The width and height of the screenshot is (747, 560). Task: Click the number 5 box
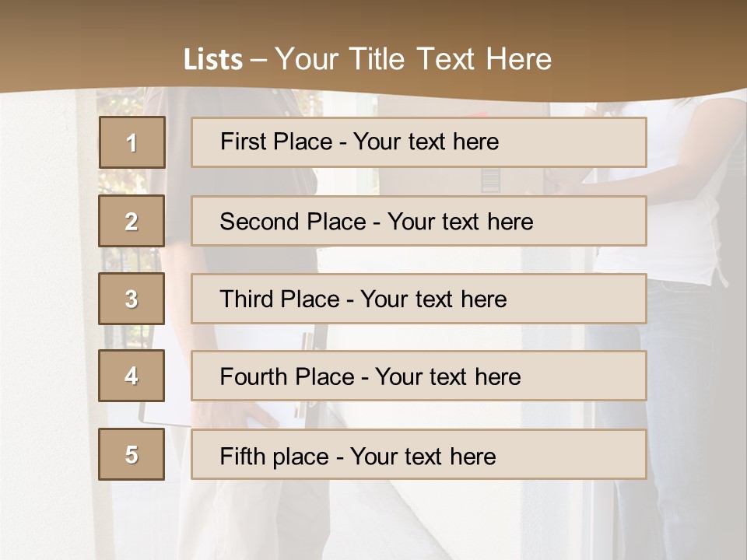pos(132,454)
